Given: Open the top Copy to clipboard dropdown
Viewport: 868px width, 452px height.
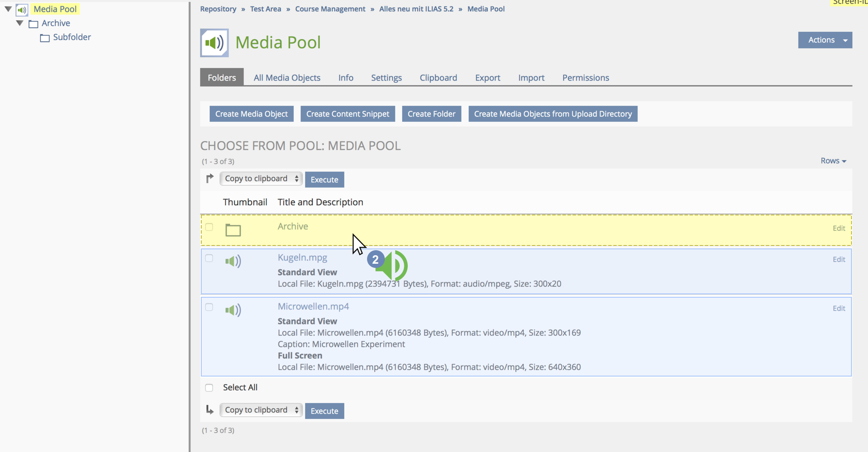Looking at the screenshot, I should pos(261,179).
